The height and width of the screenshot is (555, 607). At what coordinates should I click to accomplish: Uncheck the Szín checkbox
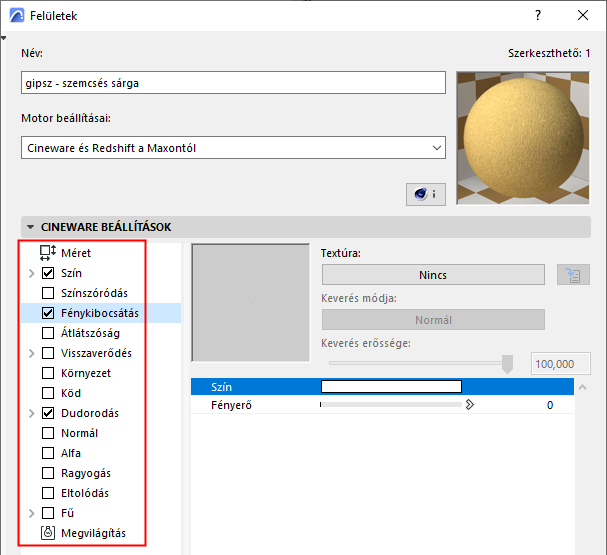[x=48, y=273]
